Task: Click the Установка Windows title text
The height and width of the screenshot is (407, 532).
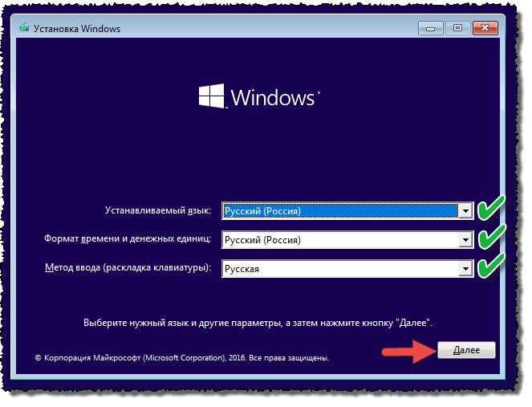Action: (77, 29)
